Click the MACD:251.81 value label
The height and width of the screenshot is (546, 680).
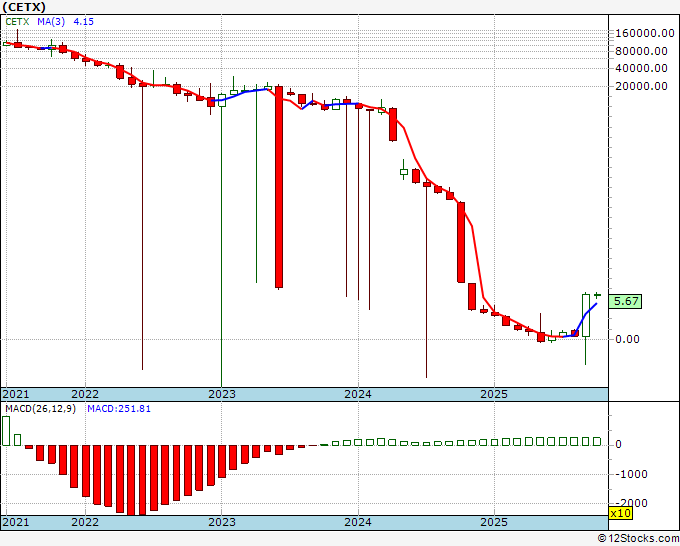point(119,409)
